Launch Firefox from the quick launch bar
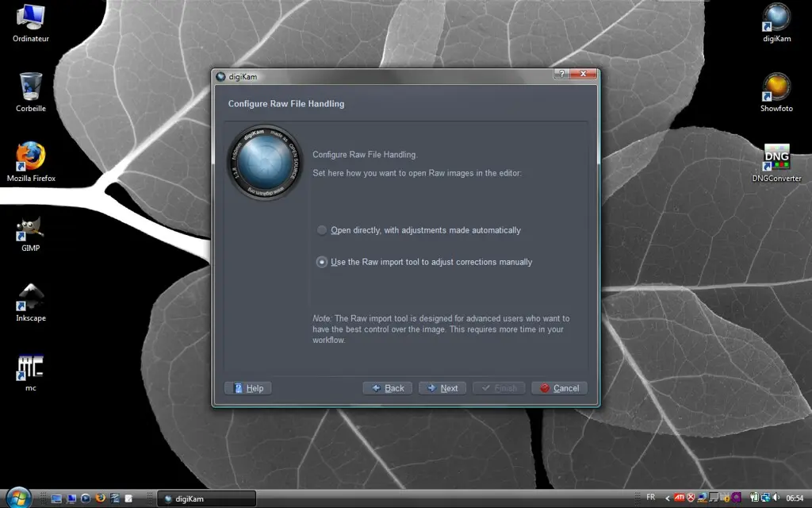Image resolution: width=812 pixels, height=508 pixels. (100, 498)
